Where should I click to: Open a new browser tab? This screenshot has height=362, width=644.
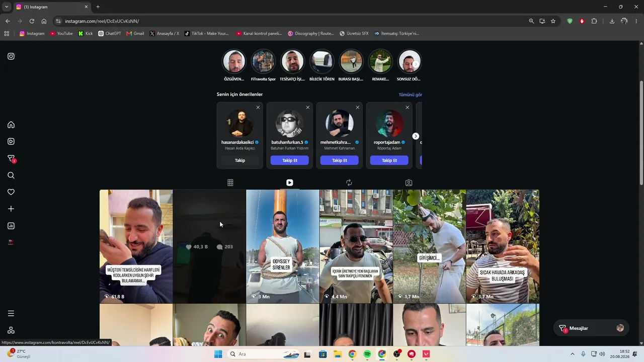tap(98, 7)
